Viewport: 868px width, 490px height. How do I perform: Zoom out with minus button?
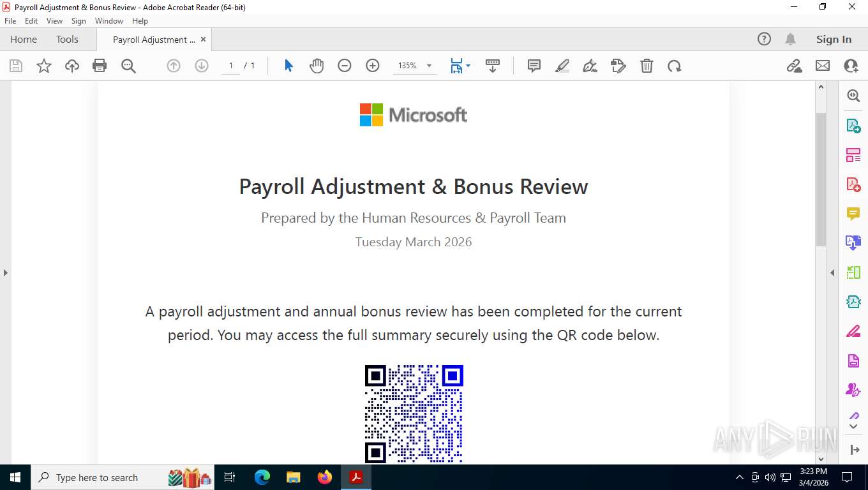(x=345, y=66)
